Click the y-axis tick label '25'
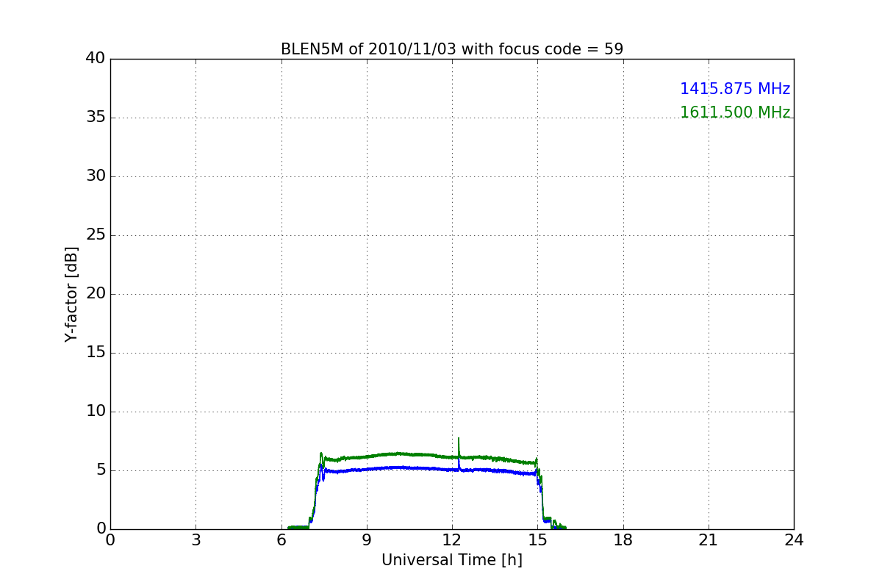 (96, 235)
